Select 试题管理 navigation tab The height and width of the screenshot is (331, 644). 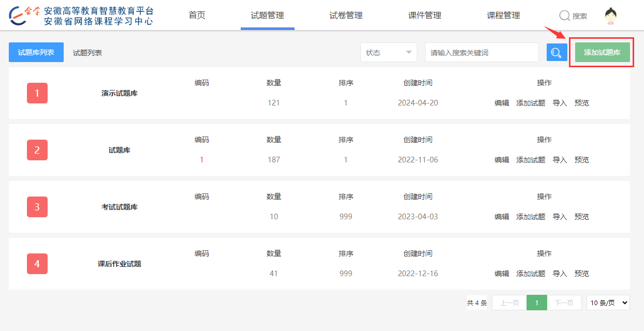(x=268, y=16)
